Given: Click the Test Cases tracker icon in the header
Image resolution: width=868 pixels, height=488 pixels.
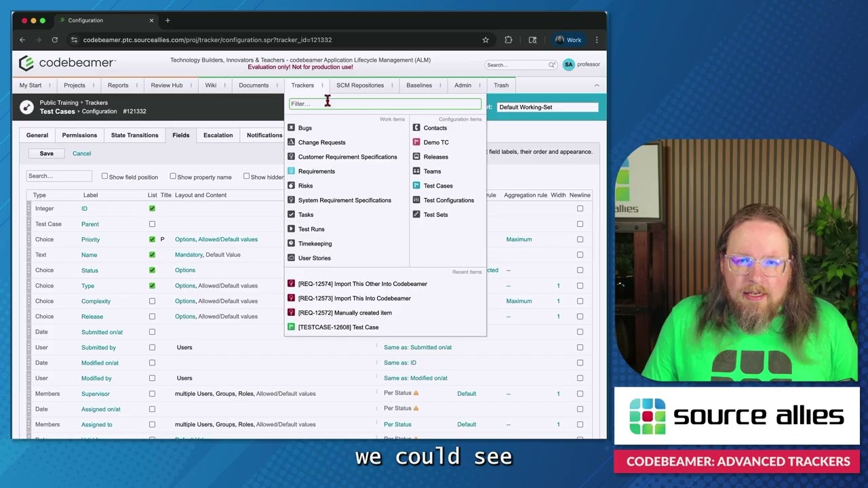Looking at the screenshot, I should (26, 107).
